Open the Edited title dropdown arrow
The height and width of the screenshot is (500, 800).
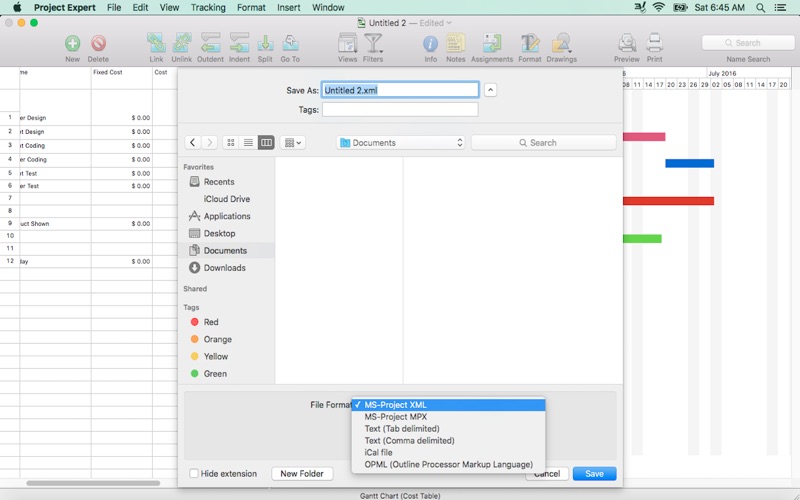pyautogui.click(x=449, y=23)
